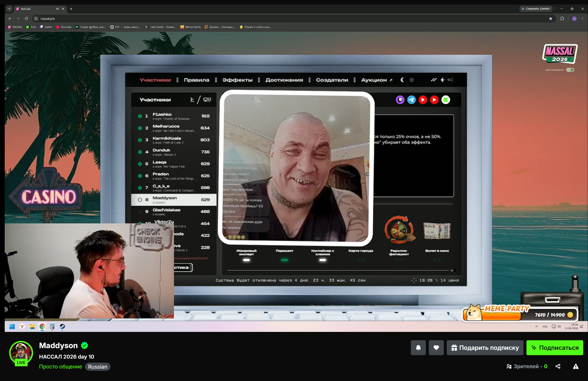Image resolution: width=588 pixels, height=381 pixels.
Task: Open the Telegram social icon
Action: pyautogui.click(x=411, y=100)
